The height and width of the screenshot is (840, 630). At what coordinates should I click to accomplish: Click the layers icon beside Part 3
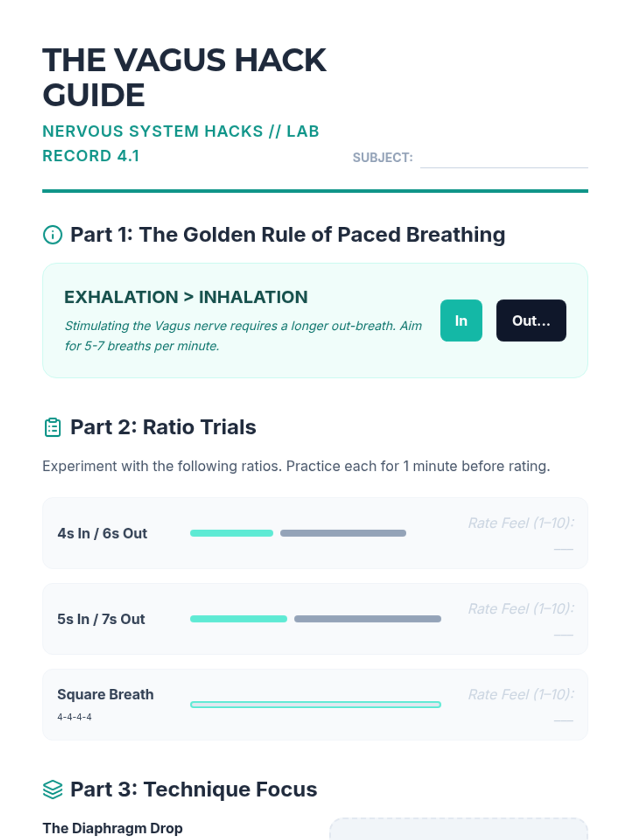click(52, 789)
